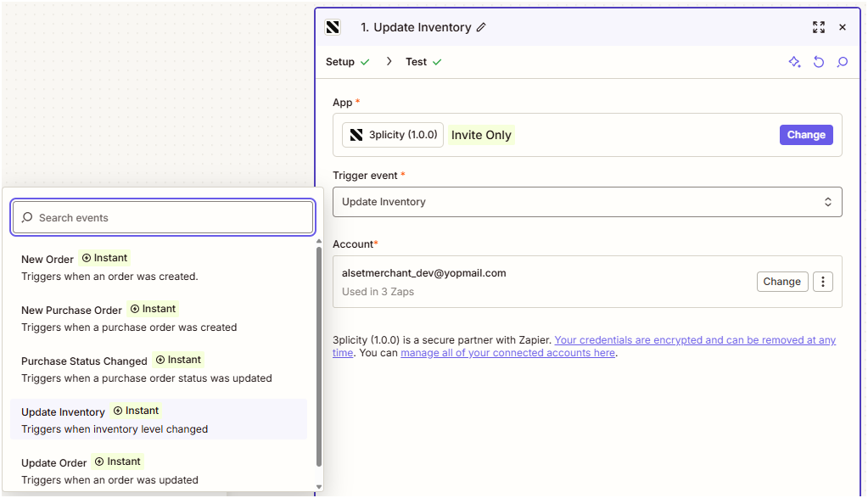Image resolution: width=868 pixels, height=498 pixels.
Task: Click Instant badge next to Update Inventory
Action: [136, 411]
